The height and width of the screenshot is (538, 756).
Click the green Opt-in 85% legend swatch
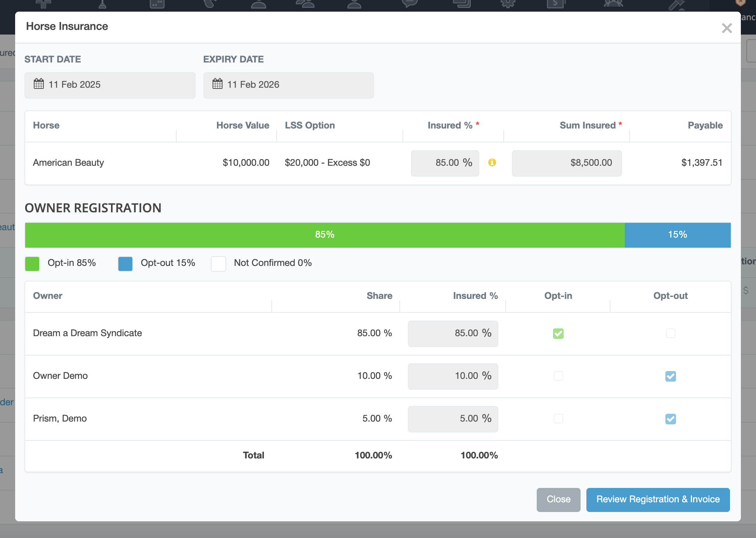[x=32, y=264]
